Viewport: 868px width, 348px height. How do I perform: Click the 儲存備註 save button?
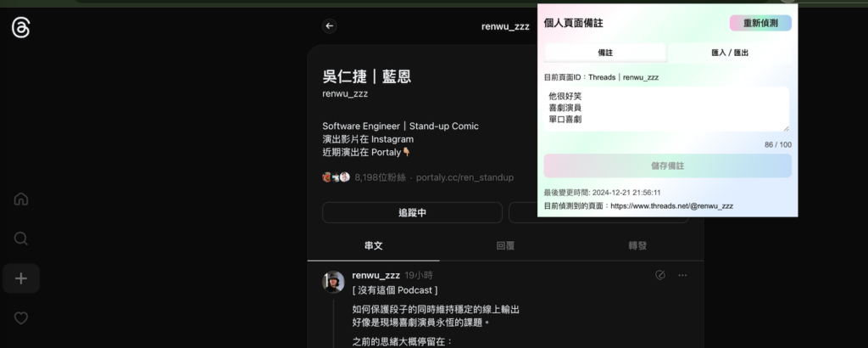pyautogui.click(x=668, y=166)
